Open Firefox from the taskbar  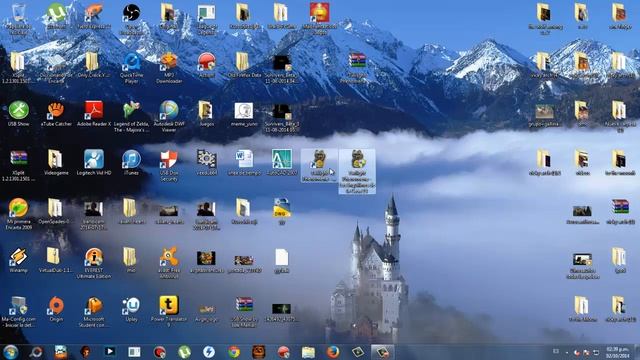(x=333, y=352)
